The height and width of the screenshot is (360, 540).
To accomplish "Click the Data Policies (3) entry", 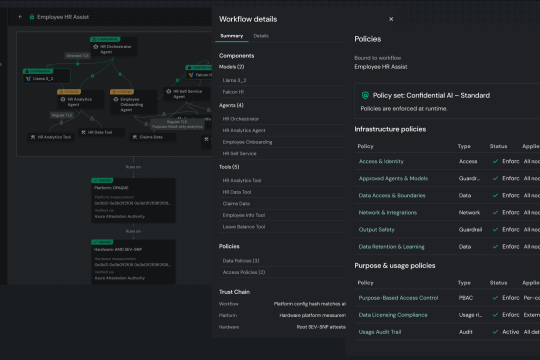I will pos(282,261).
